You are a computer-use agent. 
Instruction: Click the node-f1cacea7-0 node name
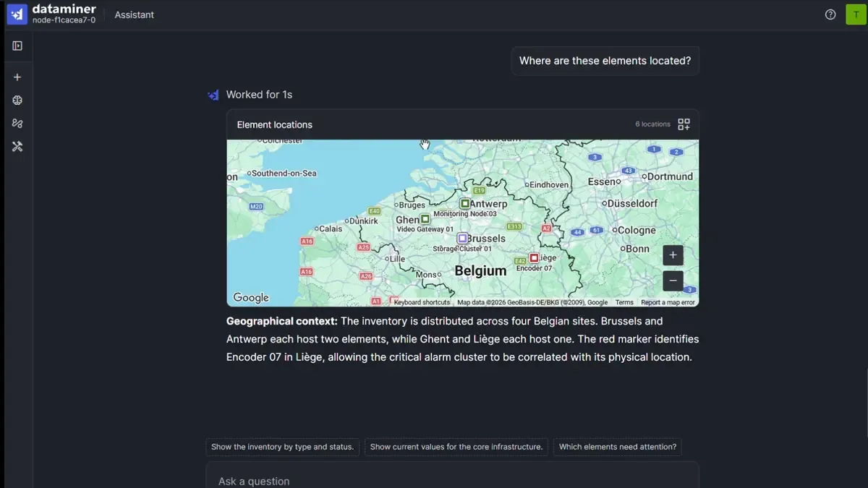[64, 20]
